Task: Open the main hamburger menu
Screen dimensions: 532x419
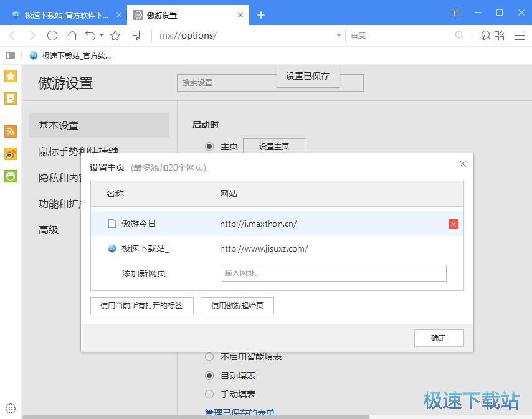Action: (x=520, y=35)
